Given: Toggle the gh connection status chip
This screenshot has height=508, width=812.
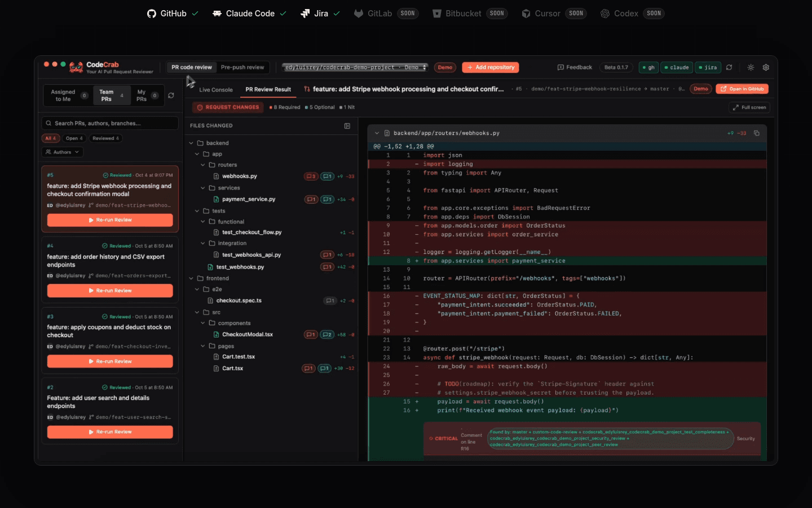Looking at the screenshot, I should coord(648,67).
